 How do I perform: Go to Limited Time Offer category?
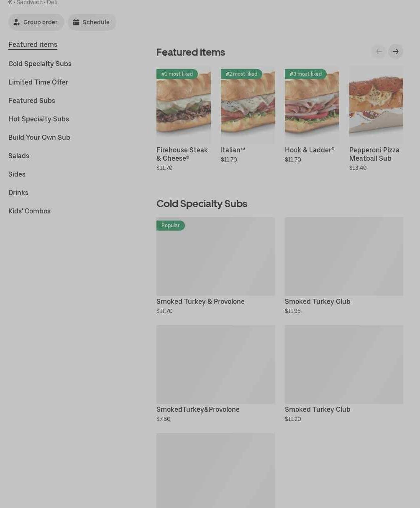pyautogui.click(x=38, y=82)
